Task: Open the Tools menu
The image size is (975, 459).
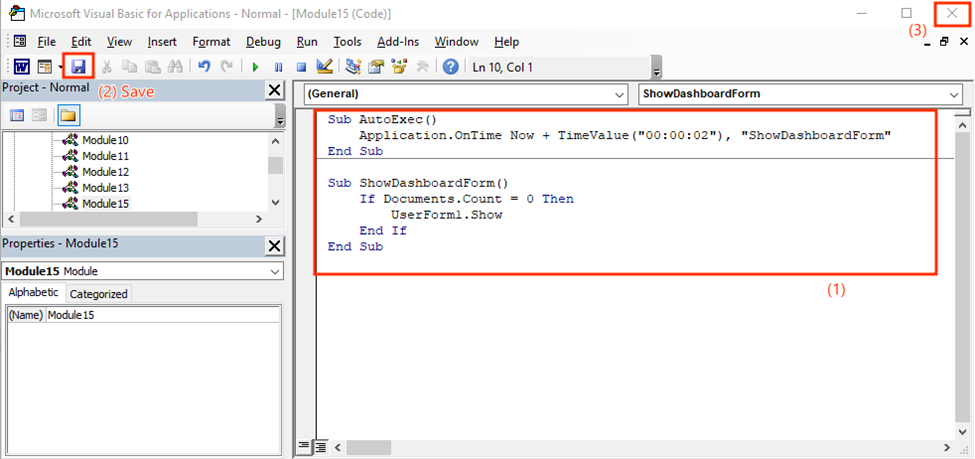Action: pyautogui.click(x=348, y=42)
